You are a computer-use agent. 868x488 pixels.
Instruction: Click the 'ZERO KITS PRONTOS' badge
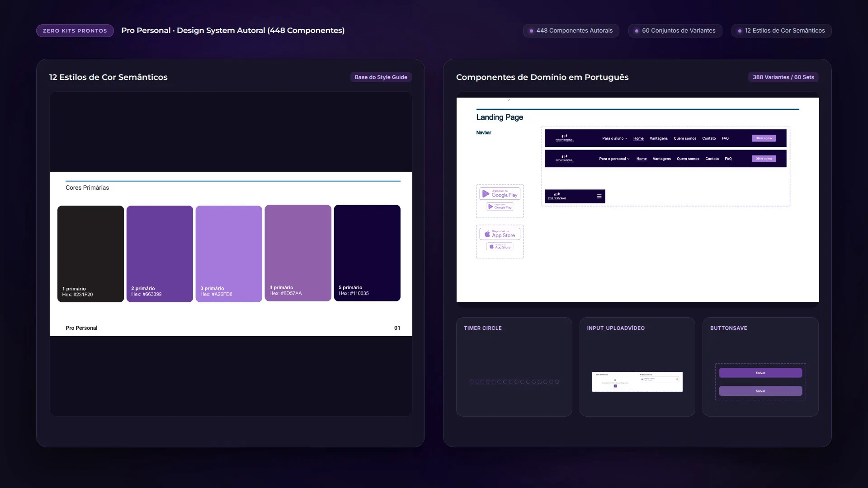pyautogui.click(x=75, y=31)
